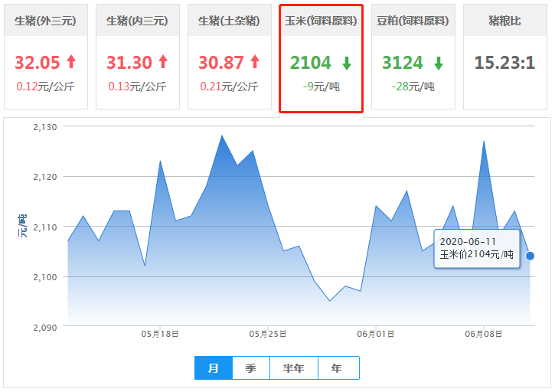Click the red up arrow beside 30.87

pos(254,62)
